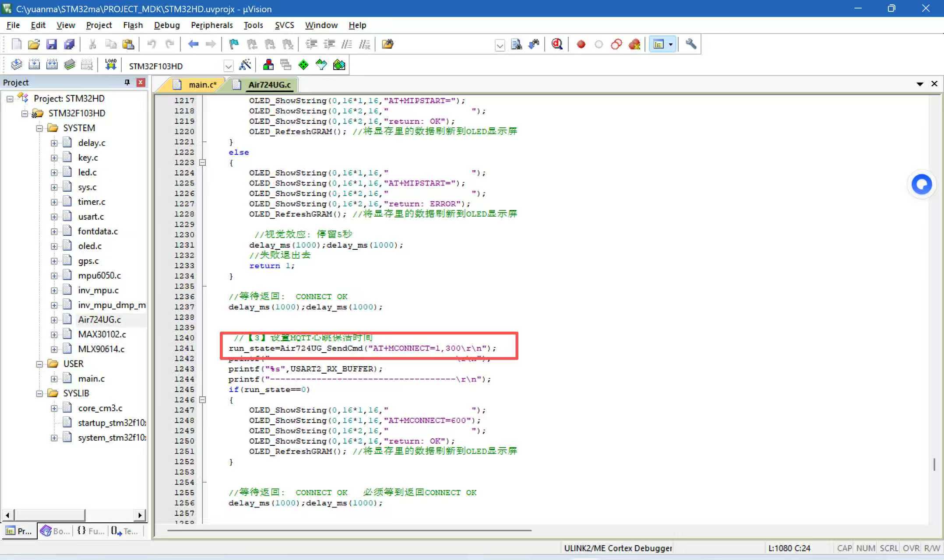944x560 pixels.
Task: Toggle the Project panel pin
Action: 127,82
